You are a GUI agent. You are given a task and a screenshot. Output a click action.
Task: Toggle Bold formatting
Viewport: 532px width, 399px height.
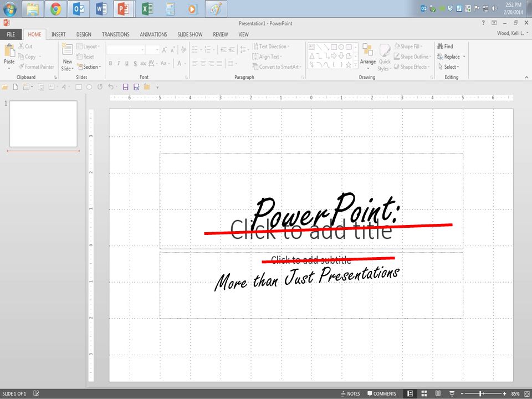click(x=111, y=63)
